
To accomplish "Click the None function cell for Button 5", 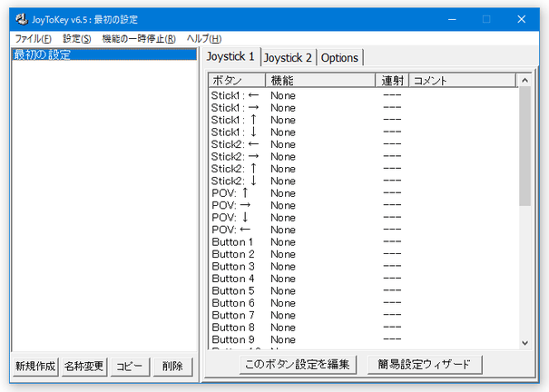I will pyautogui.click(x=283, y=291).
